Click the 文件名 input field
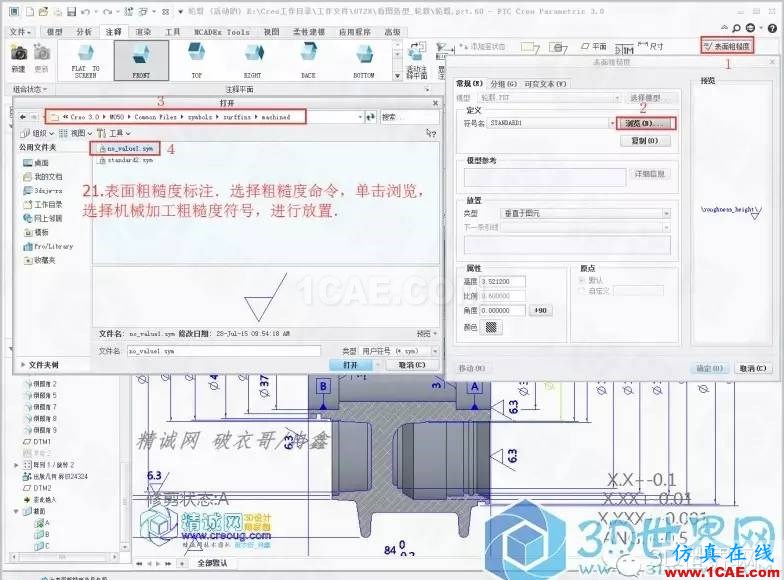The image size is (784, 580). point(224,352)
